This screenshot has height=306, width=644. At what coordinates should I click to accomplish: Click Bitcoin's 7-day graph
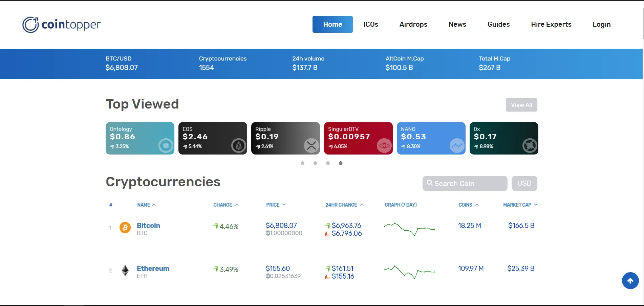tap(410, 229)
